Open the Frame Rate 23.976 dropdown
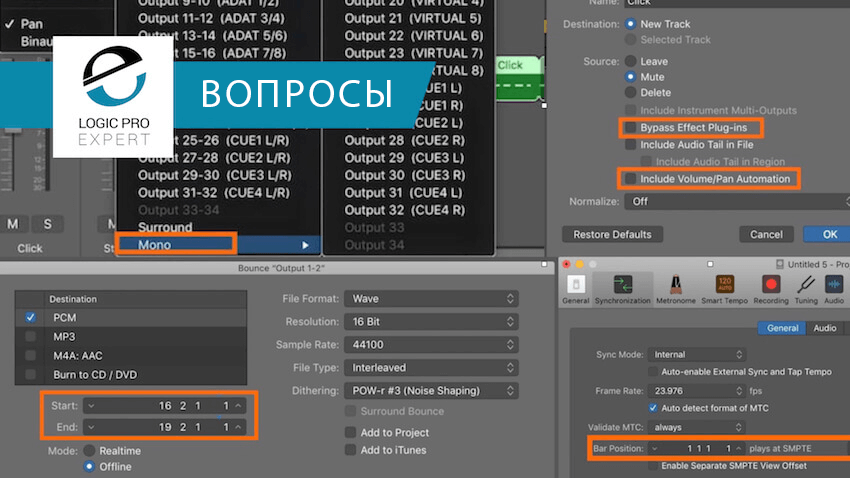The image size is (850, 478). [x=697, y=391]
